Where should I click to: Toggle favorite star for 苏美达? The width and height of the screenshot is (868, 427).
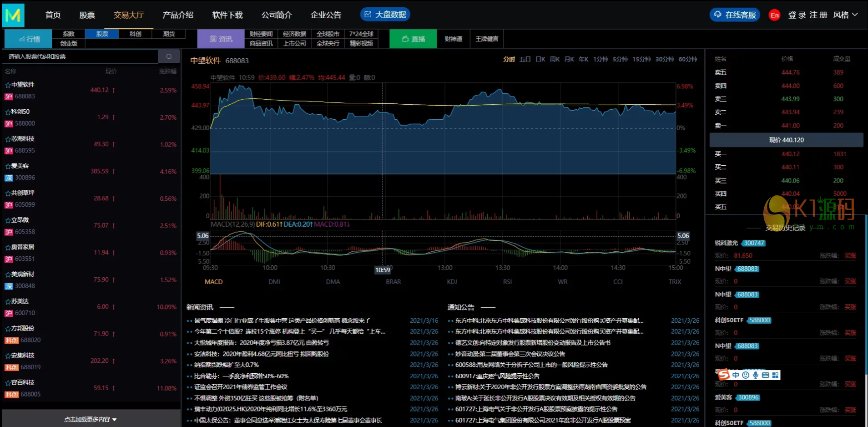[x=8, y=301]
